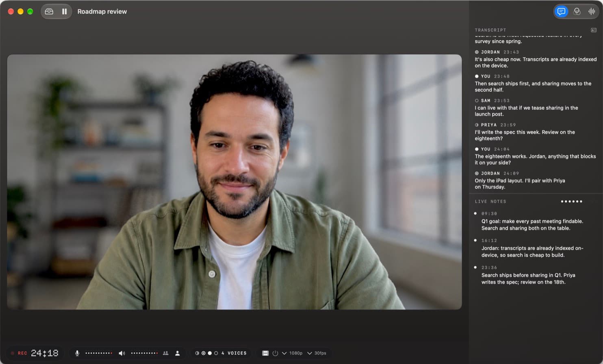603x364 pixels.
Task: Switch to the audio waveform tab
Action: pyautogui.click(x=592, y=11)
